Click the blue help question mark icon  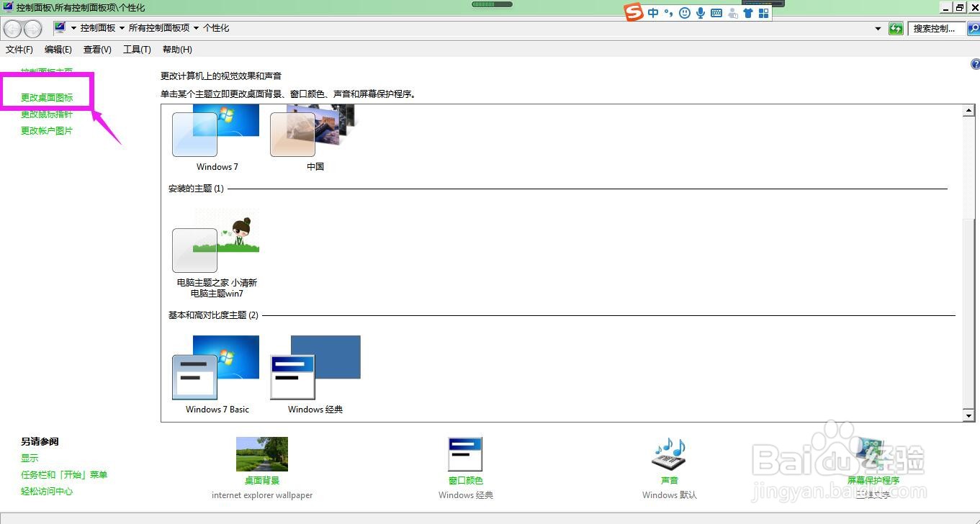pos(975,64)
